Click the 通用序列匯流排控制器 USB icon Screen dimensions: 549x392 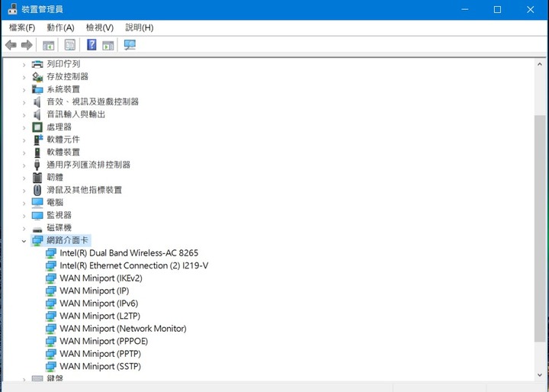pos(37,165)
